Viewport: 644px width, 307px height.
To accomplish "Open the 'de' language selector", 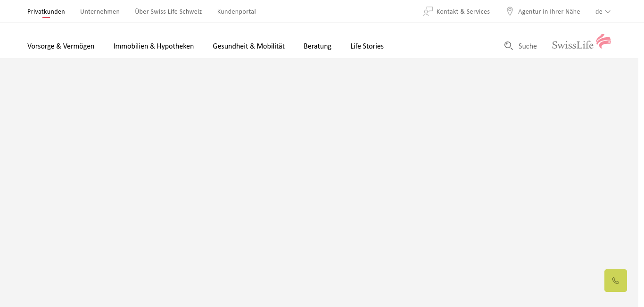I will 599,12.
